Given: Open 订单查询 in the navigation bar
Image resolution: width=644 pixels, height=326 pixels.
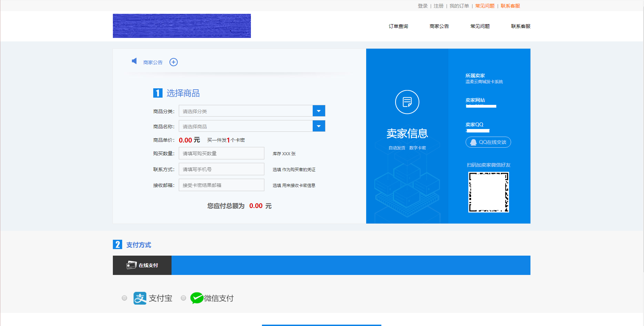Looking at the screenshot, I should tap(398, 26).
